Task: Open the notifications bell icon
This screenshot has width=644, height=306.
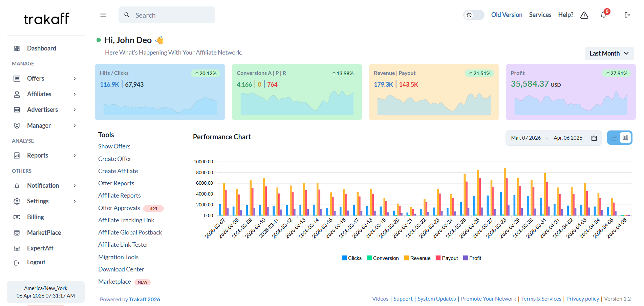Action: point(603,15)
